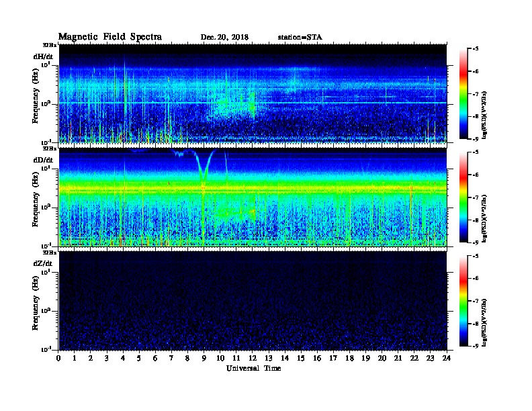Click the dH/dt panel label
The height and width of the screenshot is (411, 532).
43,56
